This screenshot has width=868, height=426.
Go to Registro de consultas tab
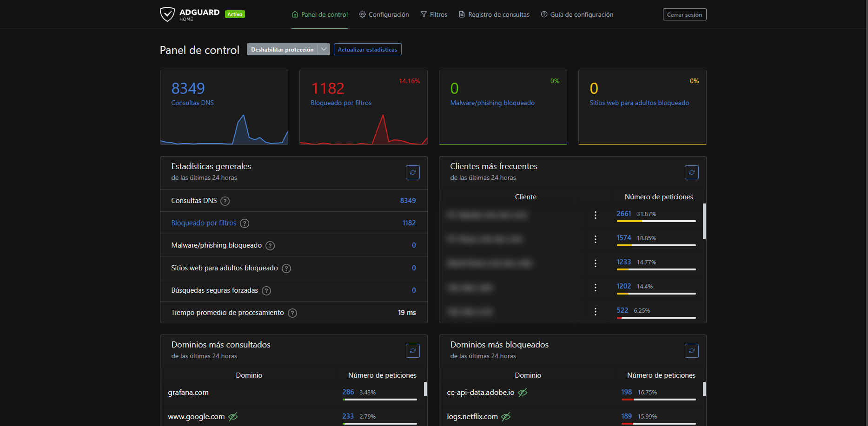point(494,14)
